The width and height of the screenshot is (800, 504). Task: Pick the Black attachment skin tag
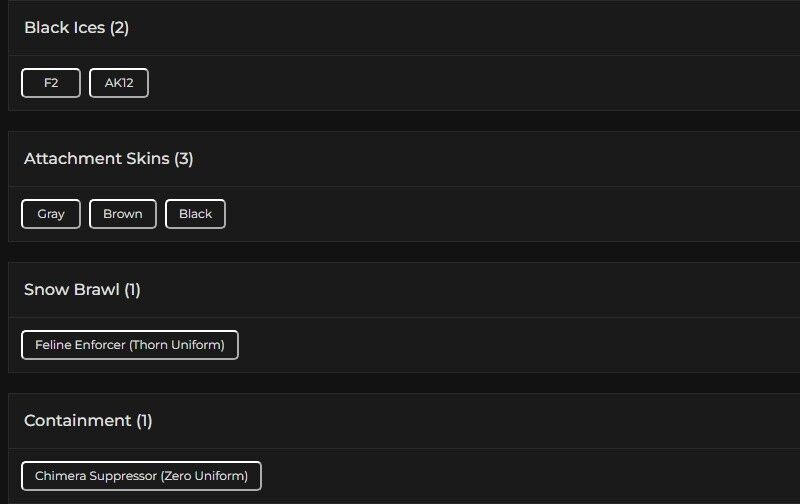click(x=195, y=214)
